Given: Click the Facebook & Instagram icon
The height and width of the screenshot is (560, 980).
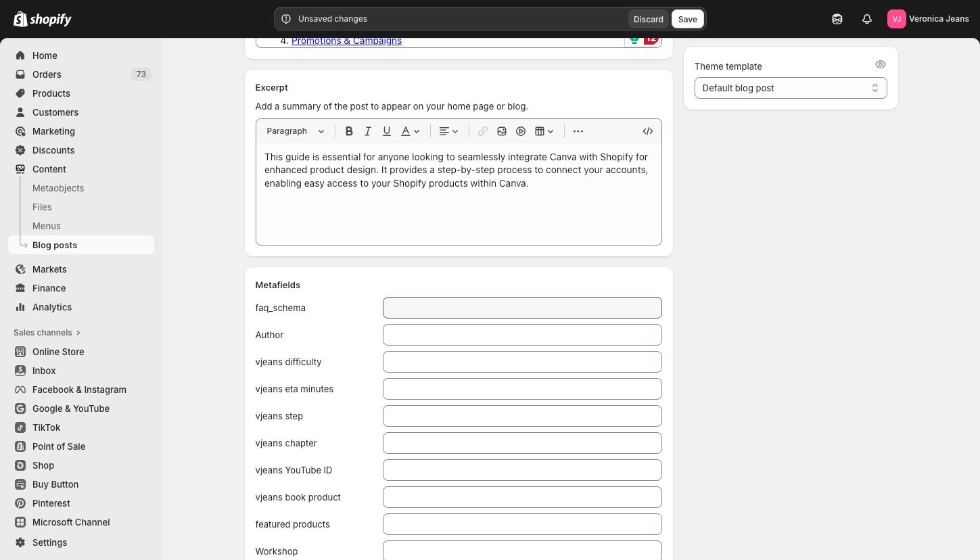Looking at the screenshot, I should point(20,390).
